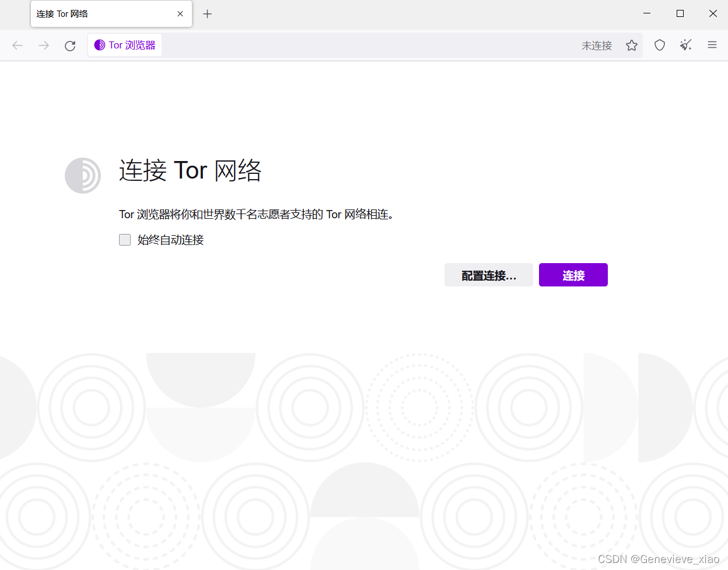Click the purple 连接 button

click(x=573, y=275)
